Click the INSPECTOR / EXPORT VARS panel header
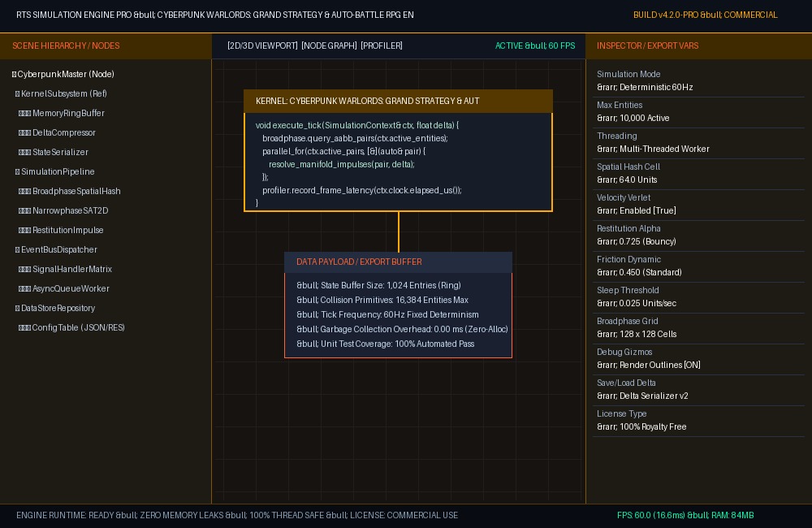This screenshot has width=812, height=528. pyautogui.click(x=698, y=45)
